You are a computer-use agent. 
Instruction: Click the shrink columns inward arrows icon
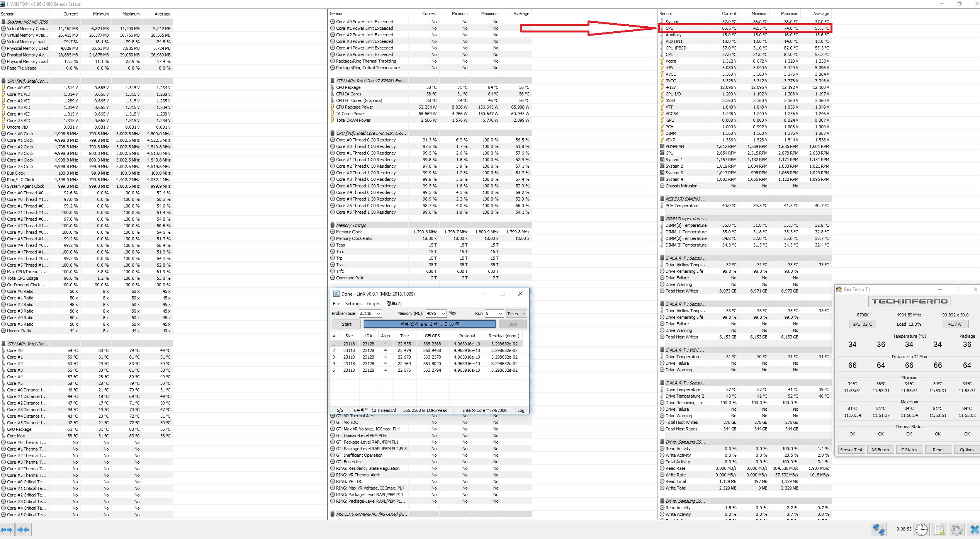(23, 530)
